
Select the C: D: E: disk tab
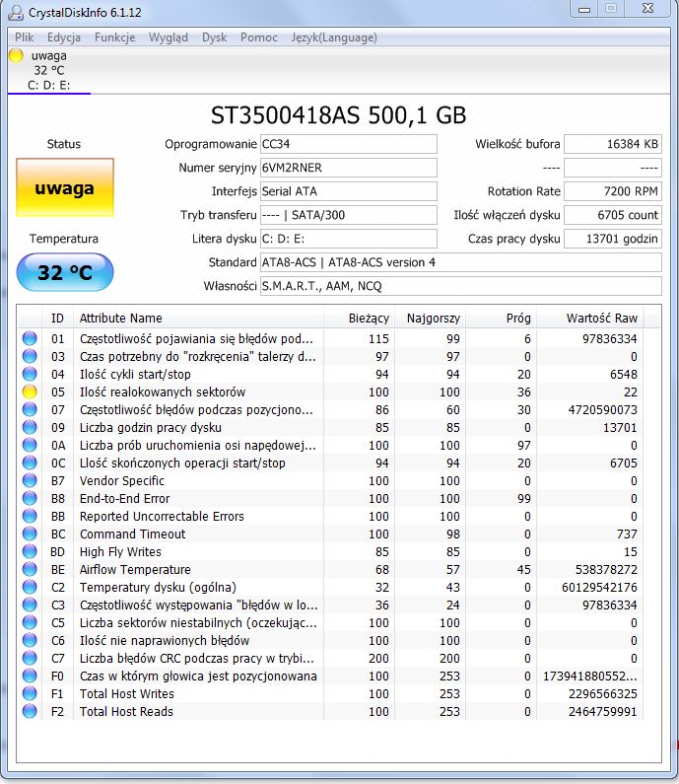pos(49,70)
